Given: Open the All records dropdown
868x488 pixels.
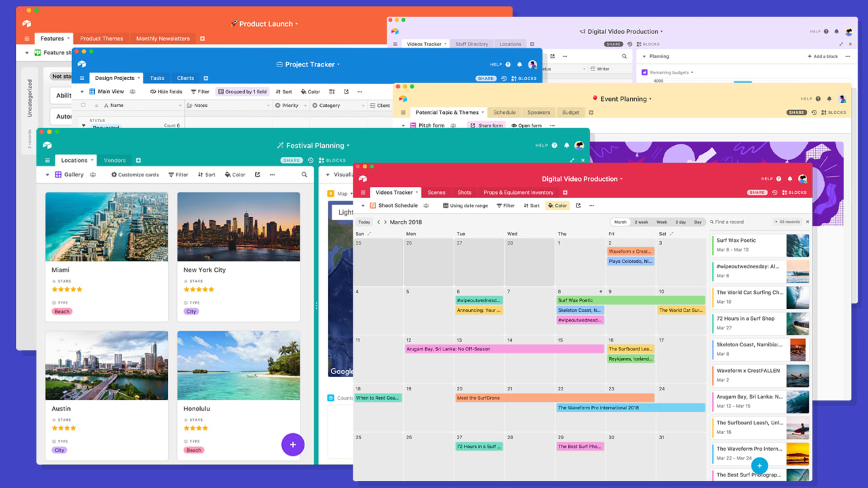Looking at the screenshot, I should click(788, 222).
